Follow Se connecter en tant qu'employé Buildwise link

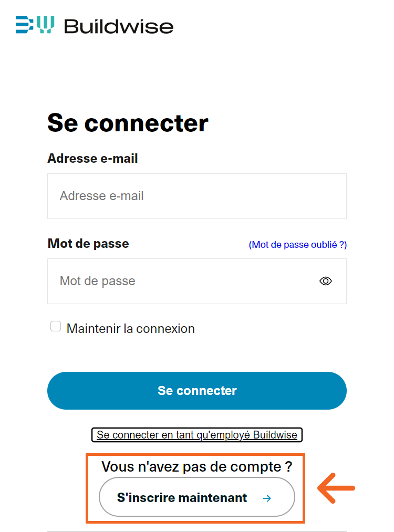197,435
